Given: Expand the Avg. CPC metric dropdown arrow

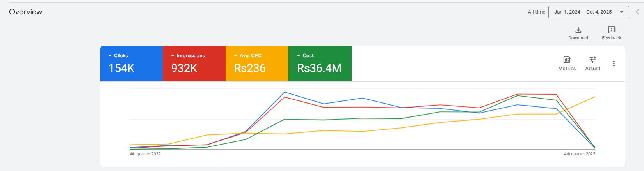Looking at the screenshot, I should [236, 56].
